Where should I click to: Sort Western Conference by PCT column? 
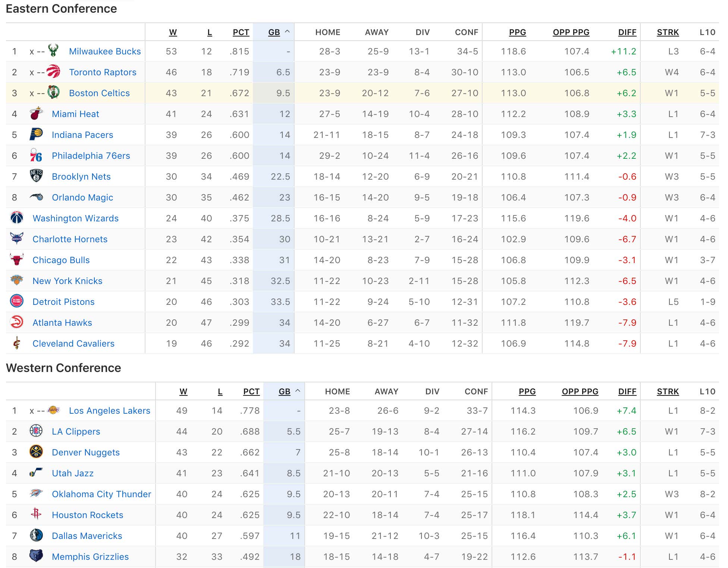251,392
